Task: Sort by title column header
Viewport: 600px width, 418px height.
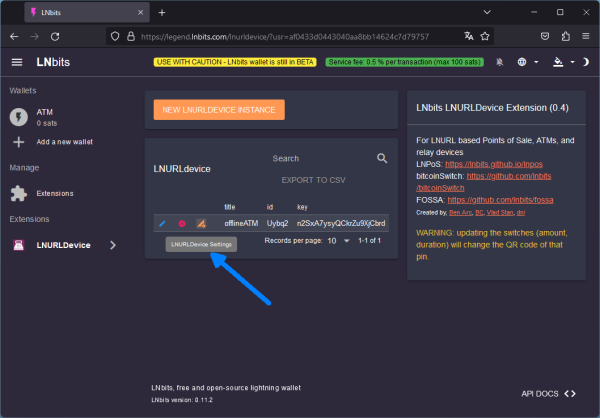Action: point(230,207)
